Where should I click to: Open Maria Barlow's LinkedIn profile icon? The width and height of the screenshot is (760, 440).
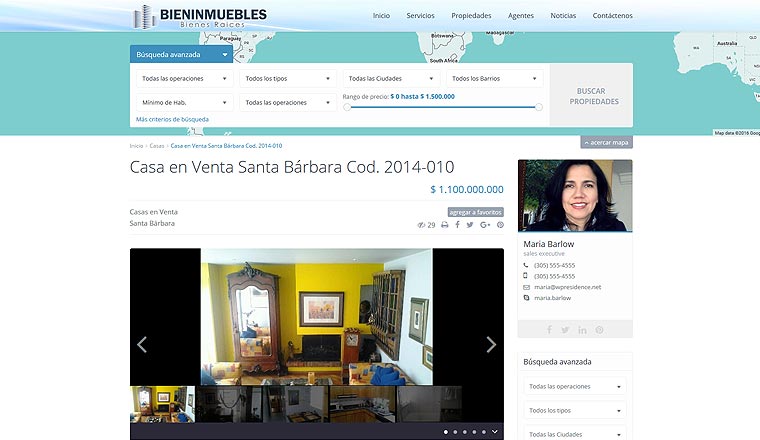click(582, 330)
